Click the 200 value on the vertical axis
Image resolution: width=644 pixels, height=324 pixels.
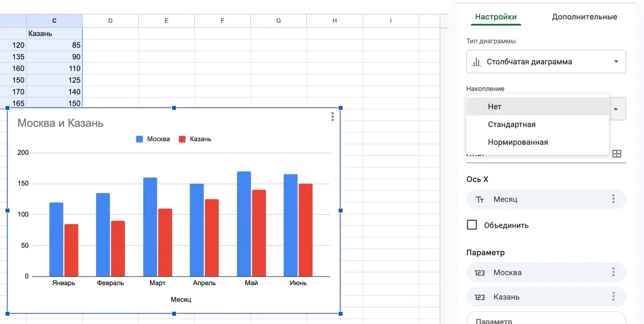[x=23, y=152]
